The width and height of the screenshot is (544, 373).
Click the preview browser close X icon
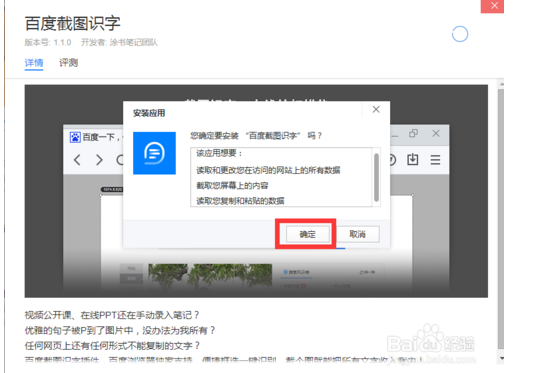point(436,134)
